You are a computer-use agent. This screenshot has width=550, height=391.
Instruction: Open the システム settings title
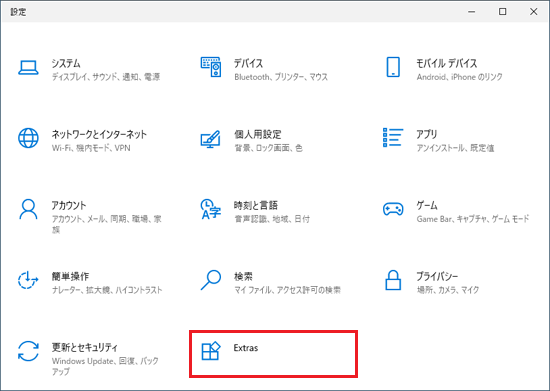[66, 63]
